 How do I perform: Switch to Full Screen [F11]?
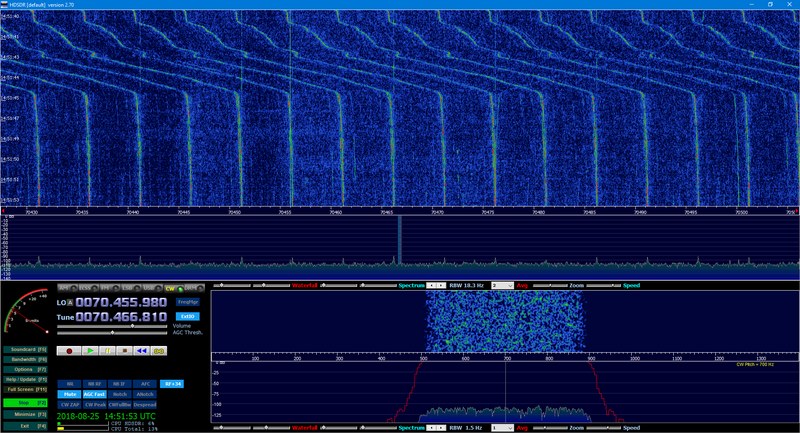pyautogui.click(x=26, y=390)
